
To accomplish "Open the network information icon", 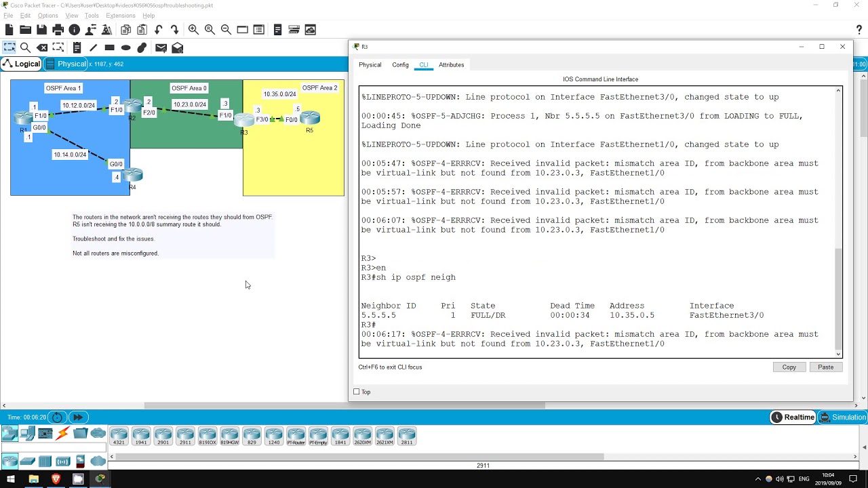I will (x=74, y=30).
